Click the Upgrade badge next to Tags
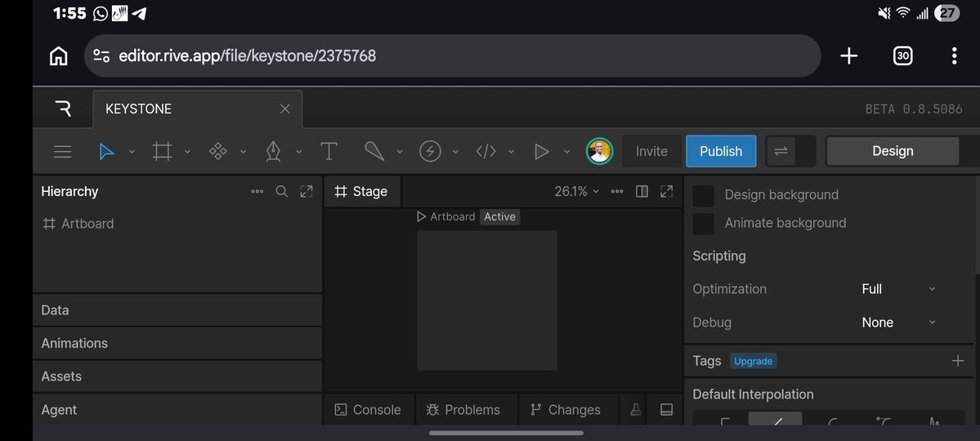 coord(753,361)
